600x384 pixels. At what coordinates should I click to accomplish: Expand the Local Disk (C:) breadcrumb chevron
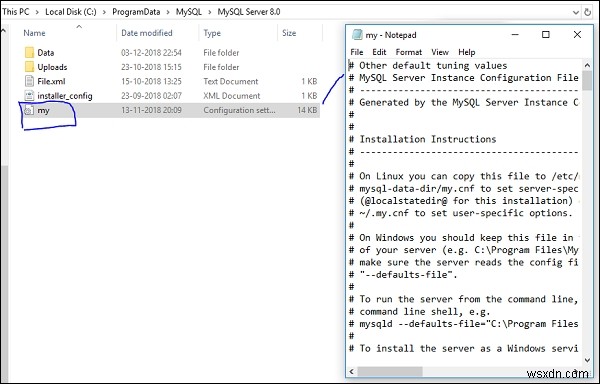click(104, 12)
